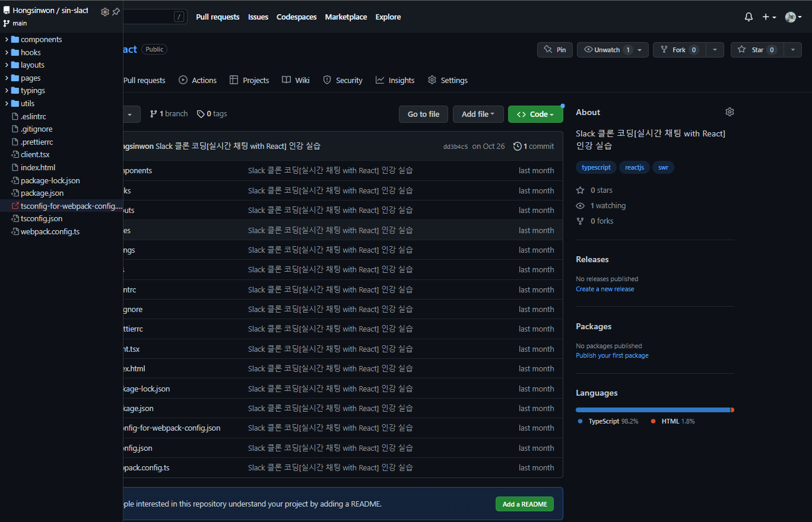The height and width of the screenshot is (522, 812).
Task: Click the Go to file button
Action: click(424, 114)
